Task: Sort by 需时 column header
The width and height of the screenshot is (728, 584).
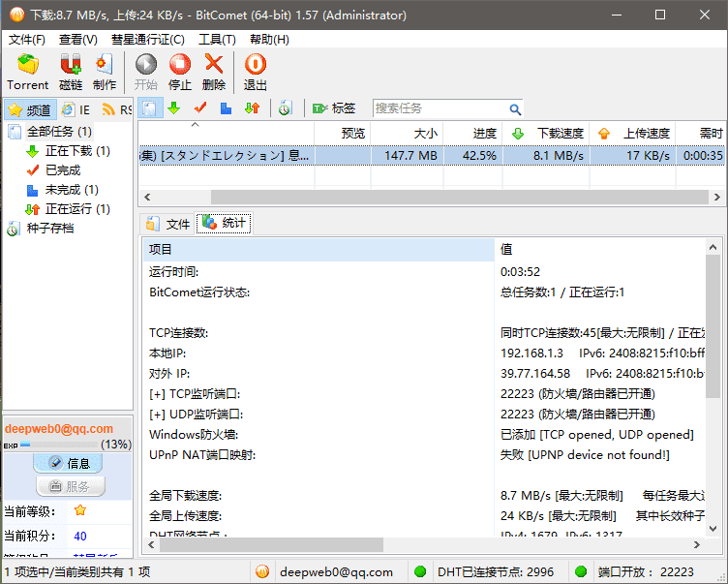Action: click(702, 134)
